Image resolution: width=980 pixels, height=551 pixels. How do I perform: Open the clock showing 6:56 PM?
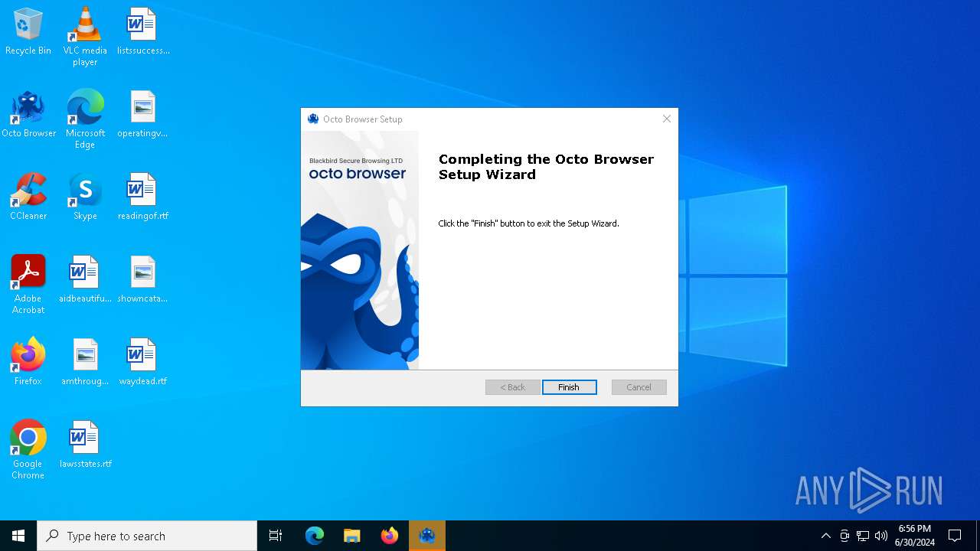click(915, 536)
